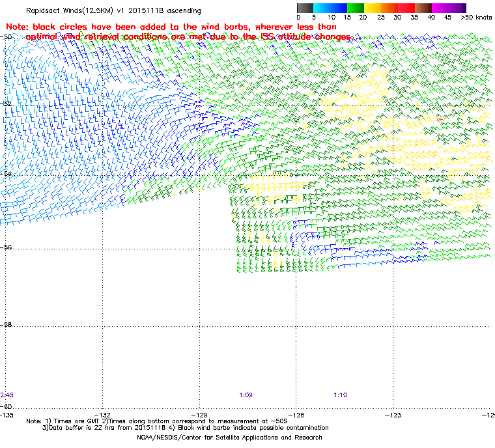
Task: Click the cyan 5-10 knots legend swatch
Action: [x=322, y=8]
